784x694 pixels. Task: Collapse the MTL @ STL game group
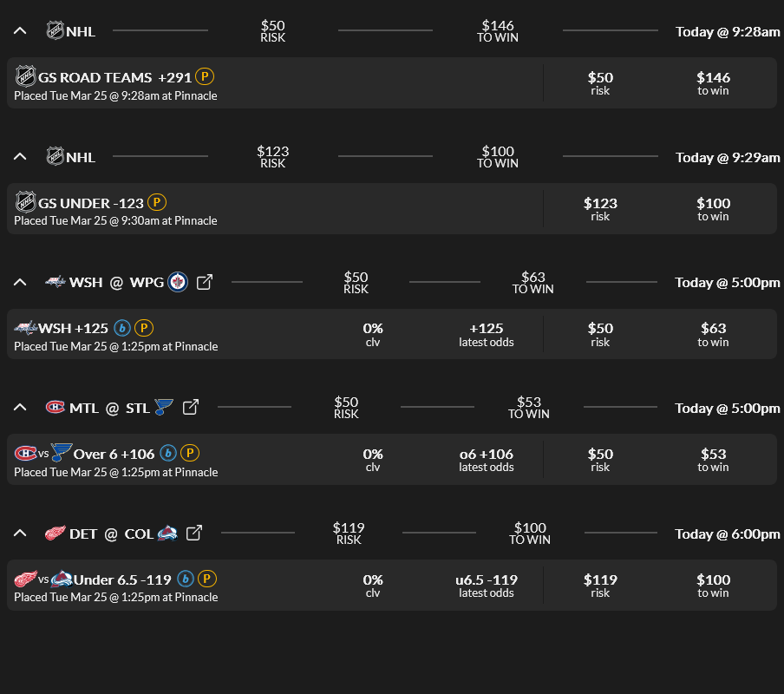click(20, 407)
